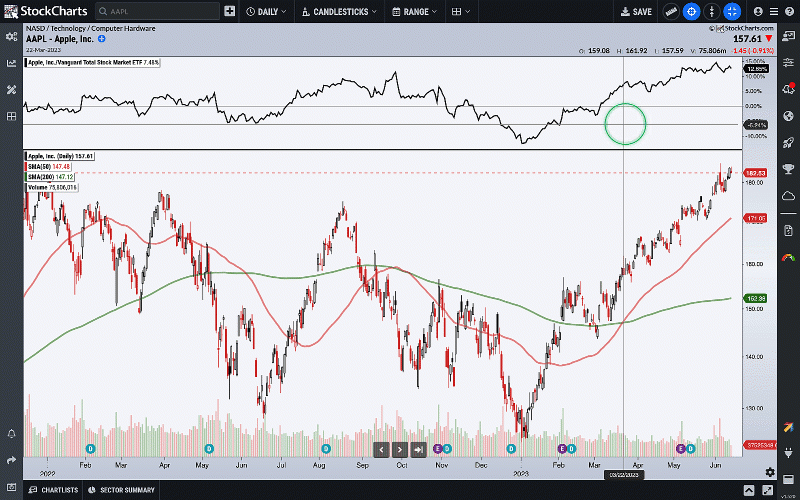Toggle the crosshair inspector tool
This screenshot has width=800, height=500.
click(x=691, y=11)
